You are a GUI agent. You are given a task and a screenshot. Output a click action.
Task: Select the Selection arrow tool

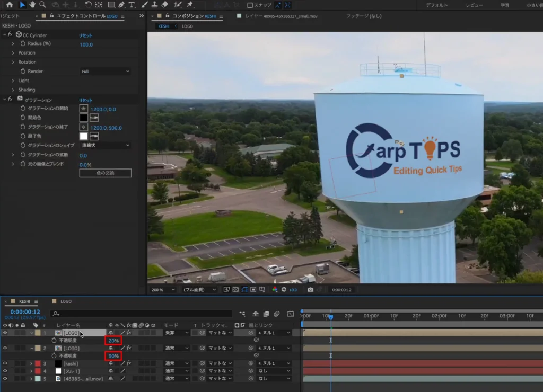click(x=22, y=5)
